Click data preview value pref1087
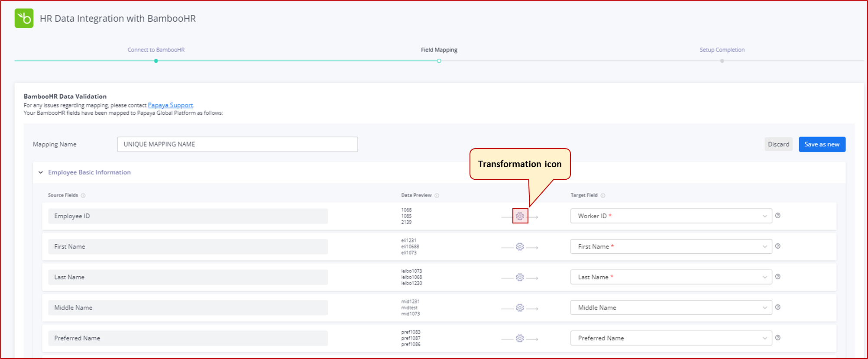The image size is (868, 359). tap(411, 338)
